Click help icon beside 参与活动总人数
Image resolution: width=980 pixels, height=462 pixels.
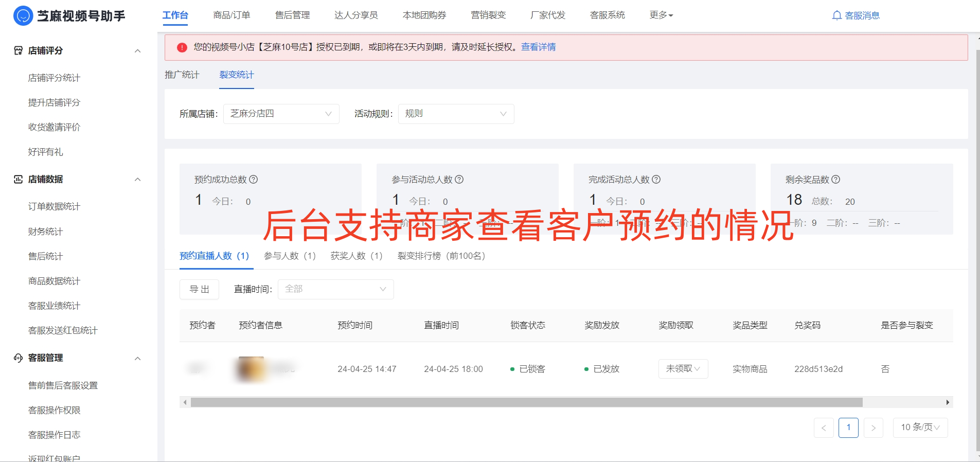pos(459,180)
